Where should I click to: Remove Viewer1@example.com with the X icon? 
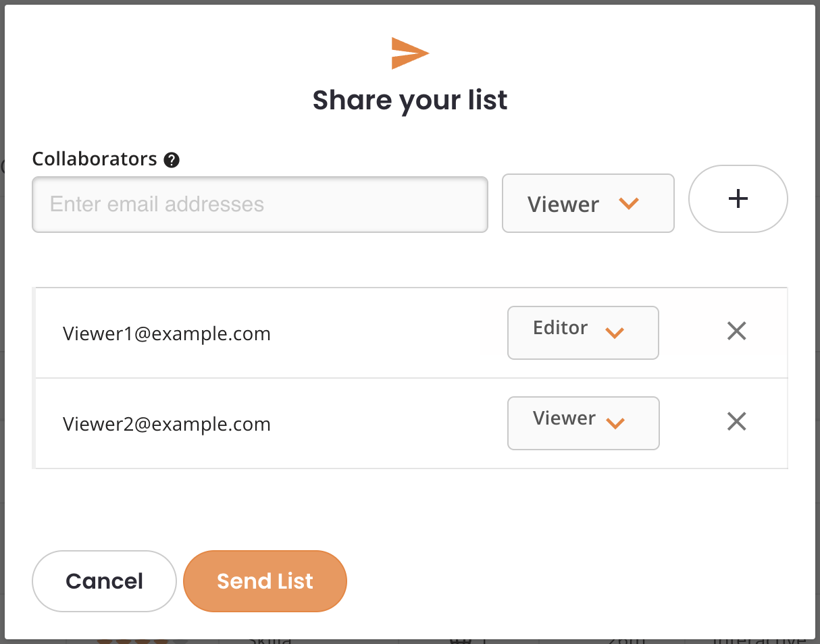click(736, 331)
